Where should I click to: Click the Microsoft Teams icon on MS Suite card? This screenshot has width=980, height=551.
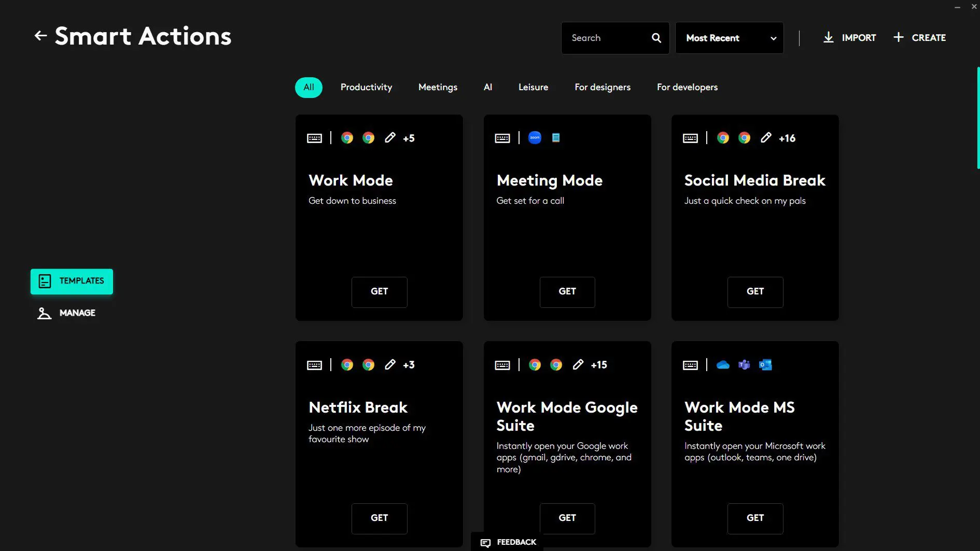pyautogui.click(x=744, y=365)
